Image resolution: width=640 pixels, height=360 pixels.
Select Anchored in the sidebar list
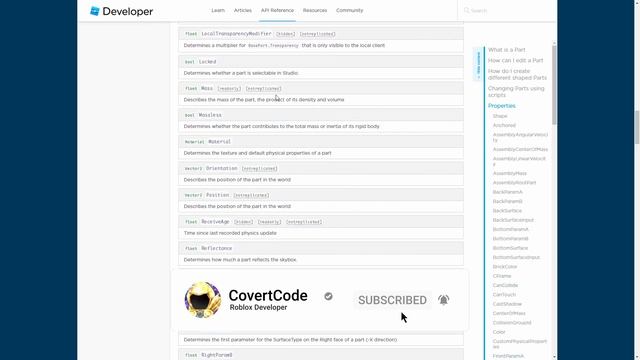tap(504, 125)
